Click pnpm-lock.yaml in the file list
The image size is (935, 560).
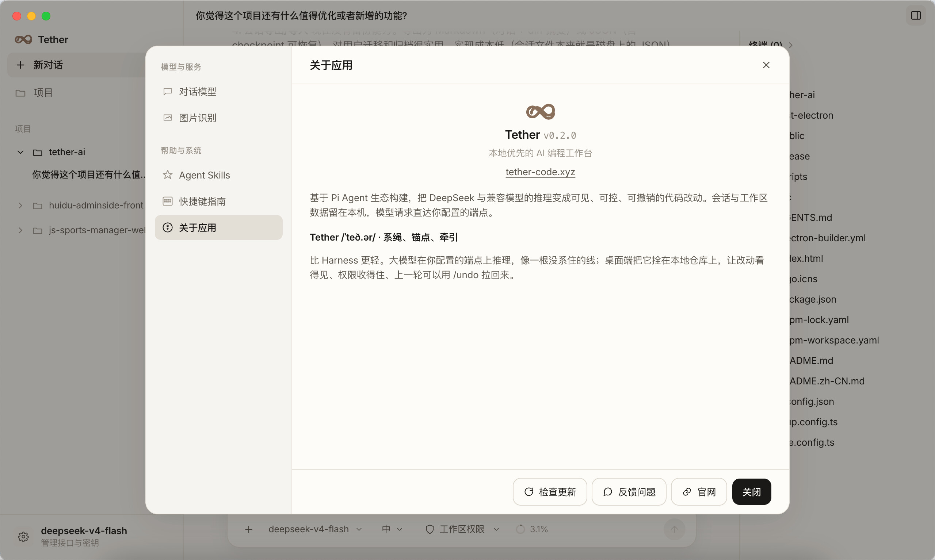point(819,320)
